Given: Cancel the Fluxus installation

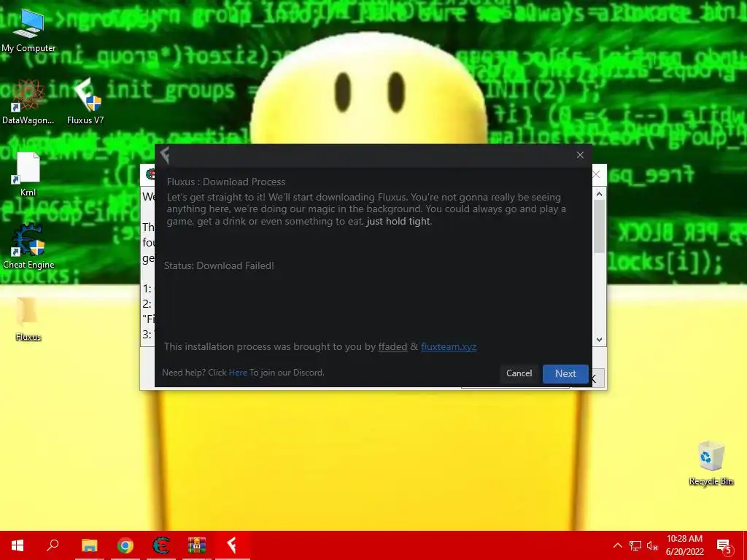Looking at the screenshot, I should pyautogui.click(x=519, y=373).
